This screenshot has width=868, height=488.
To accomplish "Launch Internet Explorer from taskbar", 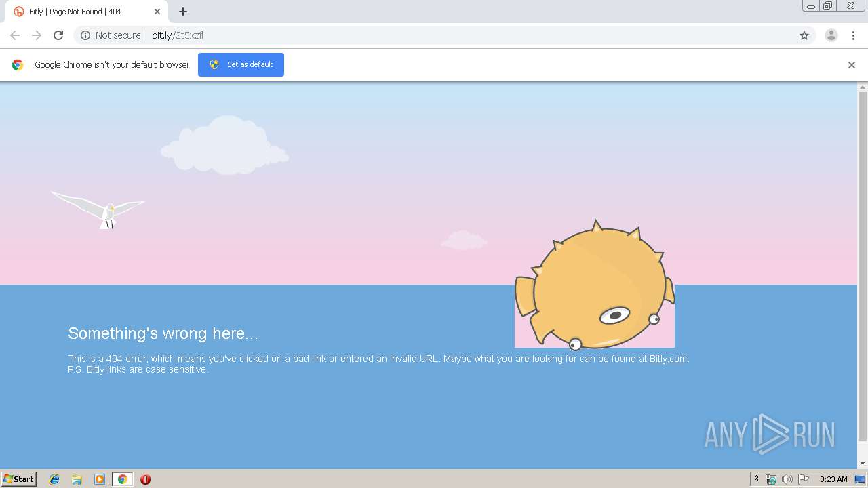I will [54, 479].
